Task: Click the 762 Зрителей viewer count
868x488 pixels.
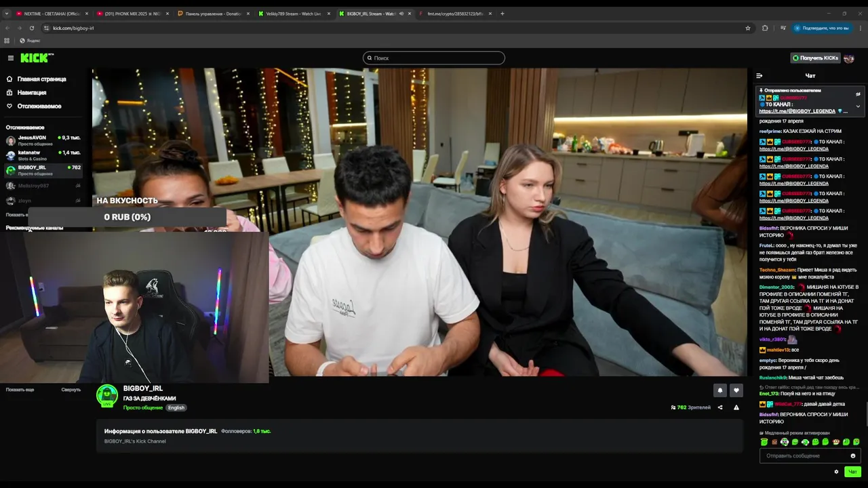Action: [x=690, y=407]
